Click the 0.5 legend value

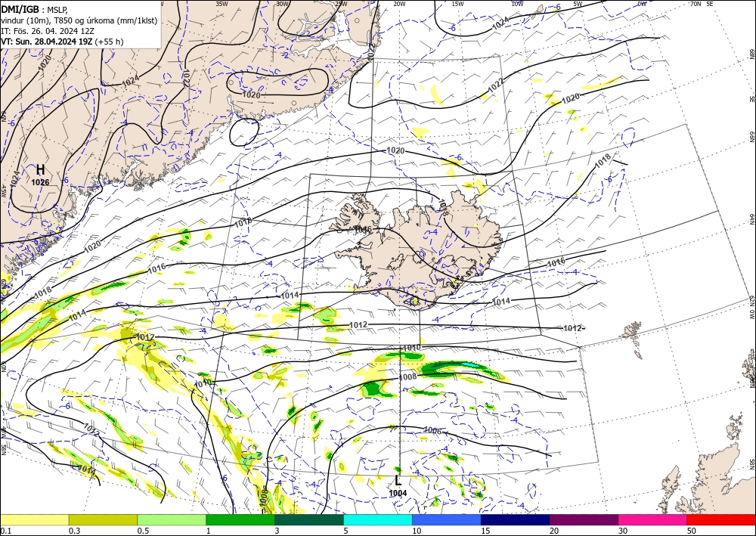[142, 531]
